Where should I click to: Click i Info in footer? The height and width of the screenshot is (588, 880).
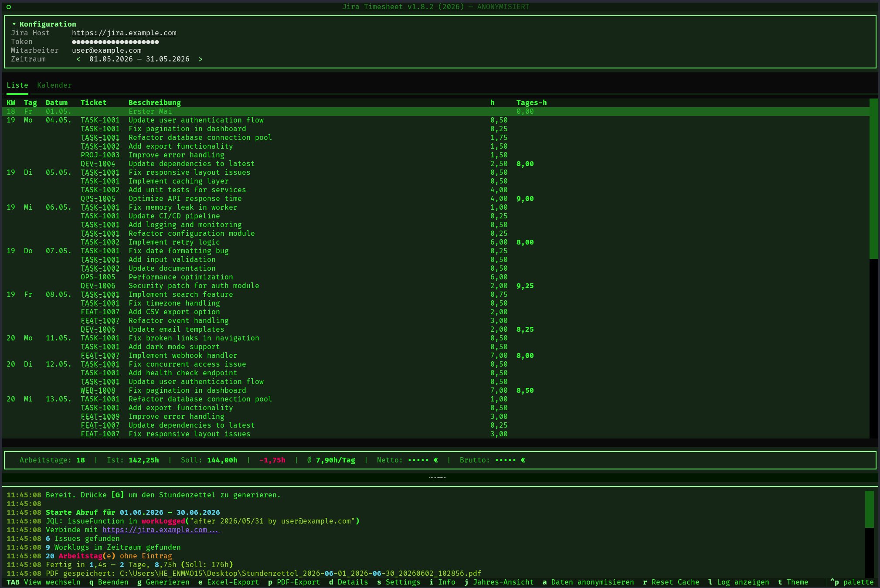tap(442, 582)
